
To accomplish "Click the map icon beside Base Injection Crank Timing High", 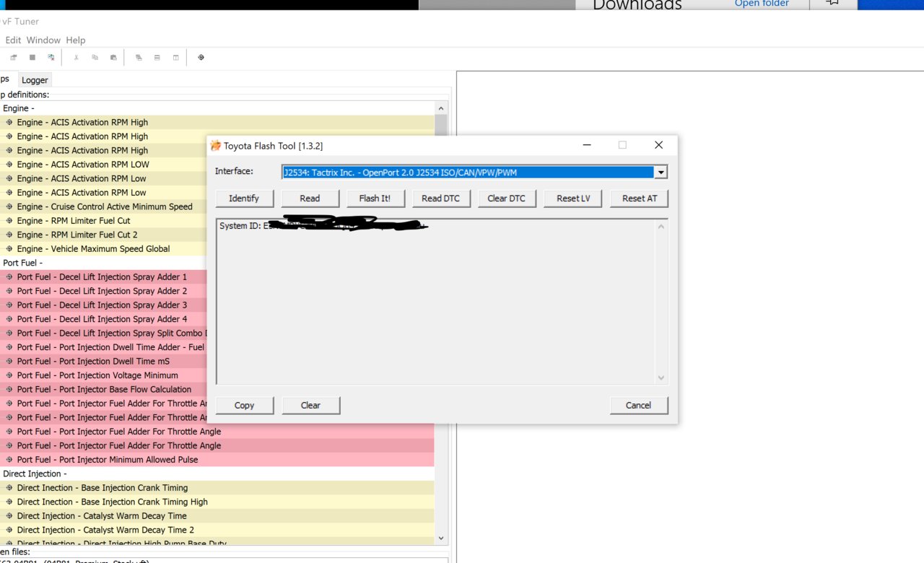I will pyautogui.click(x=9, y=502).
